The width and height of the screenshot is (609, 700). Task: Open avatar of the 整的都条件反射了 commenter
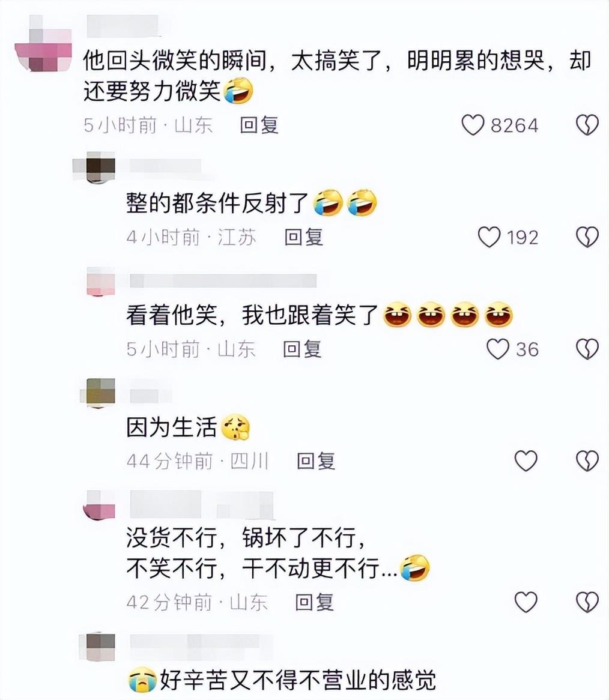94,167
